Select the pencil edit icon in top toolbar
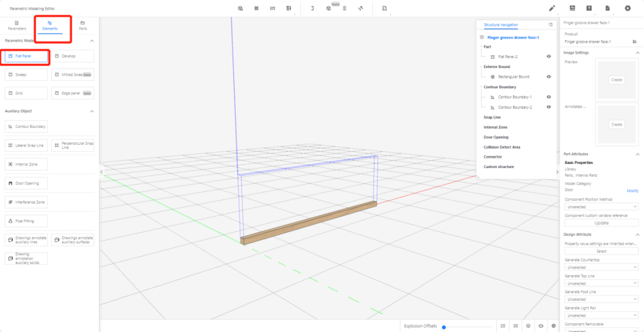 552,8
